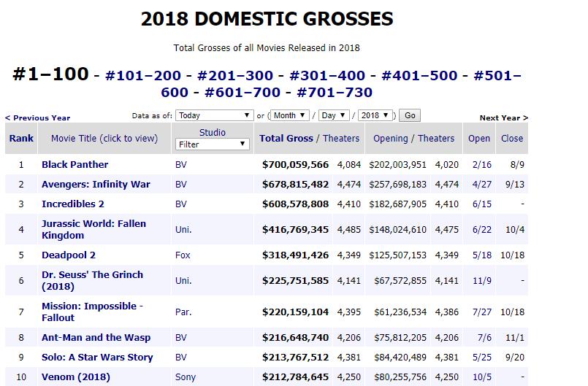Open the Data as of Today dropdown
Screen dimensions: 588x386
pos(215,115)
